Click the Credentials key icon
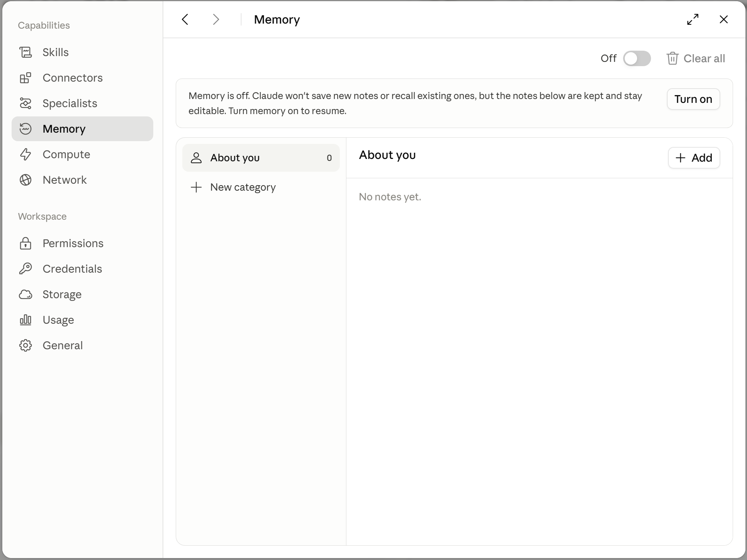Image resolution: width=747 pixels, height=560 pixels. tap(26, 269)
